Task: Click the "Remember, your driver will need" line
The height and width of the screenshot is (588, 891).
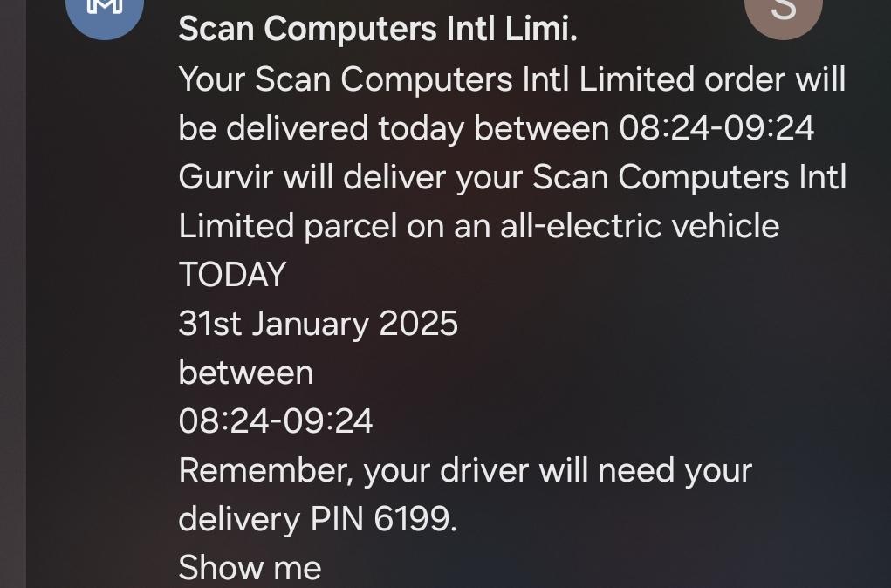Action: tap(464, 471)
